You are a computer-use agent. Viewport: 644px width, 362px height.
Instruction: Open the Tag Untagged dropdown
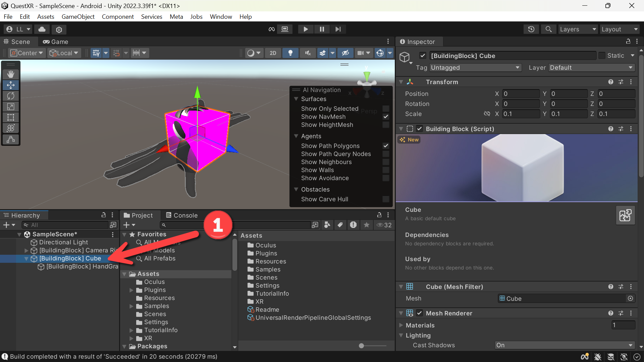tap(476, 68)
